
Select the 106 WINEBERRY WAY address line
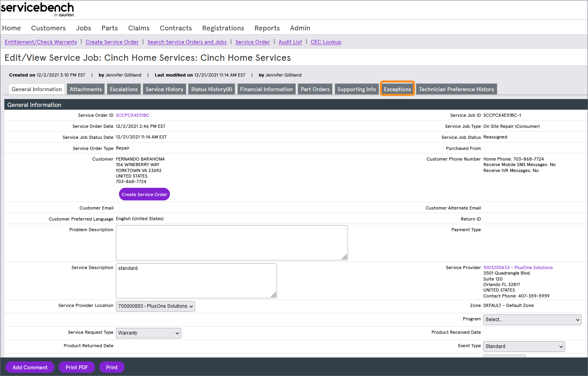pyautogui.click(x=138, y=165)
